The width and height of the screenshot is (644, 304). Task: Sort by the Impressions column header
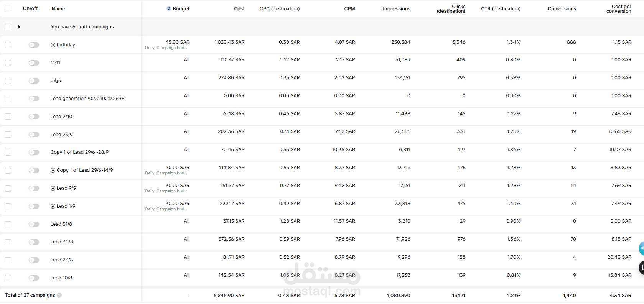396,8
